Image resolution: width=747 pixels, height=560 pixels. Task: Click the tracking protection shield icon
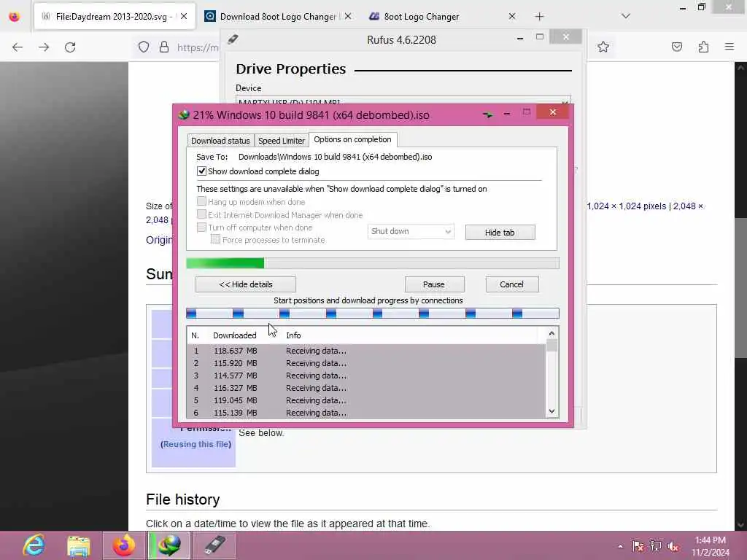coord(144,47)
